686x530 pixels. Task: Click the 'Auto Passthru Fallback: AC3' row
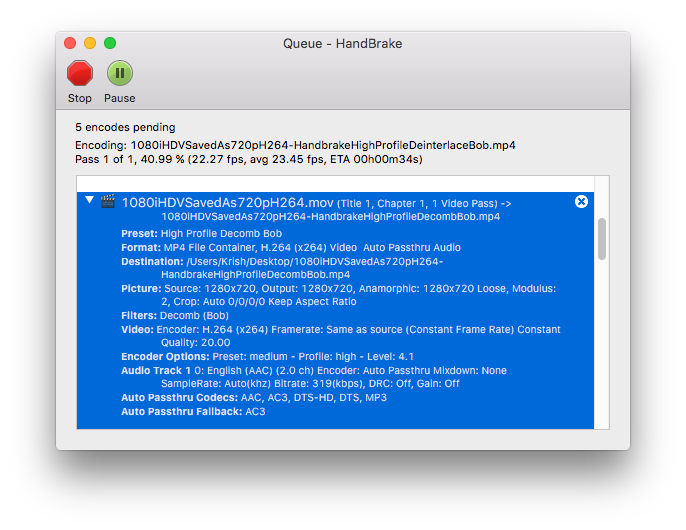tap(193, 412)
